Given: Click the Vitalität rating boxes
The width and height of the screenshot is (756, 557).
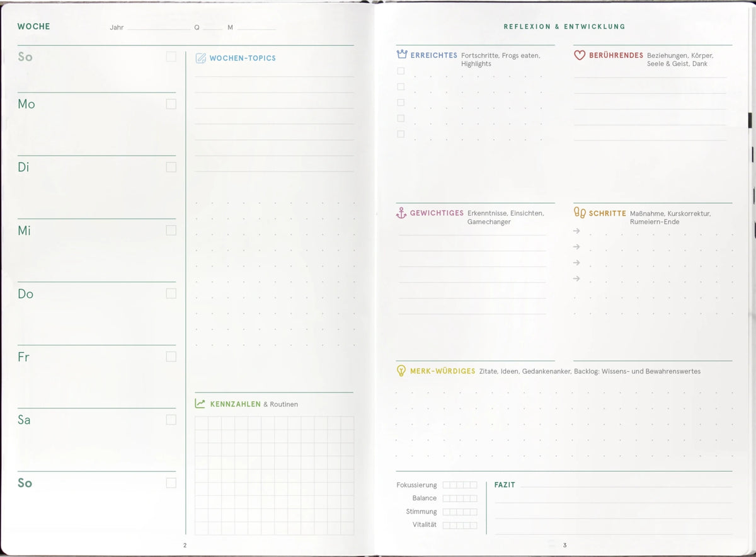Looking at the screenshot, I should click(460, 525).
